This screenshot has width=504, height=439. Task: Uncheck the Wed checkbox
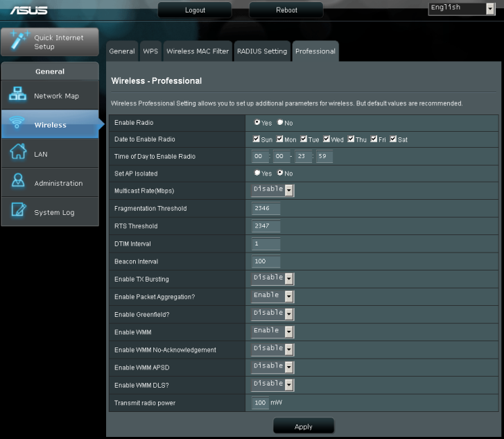[327, 139]
